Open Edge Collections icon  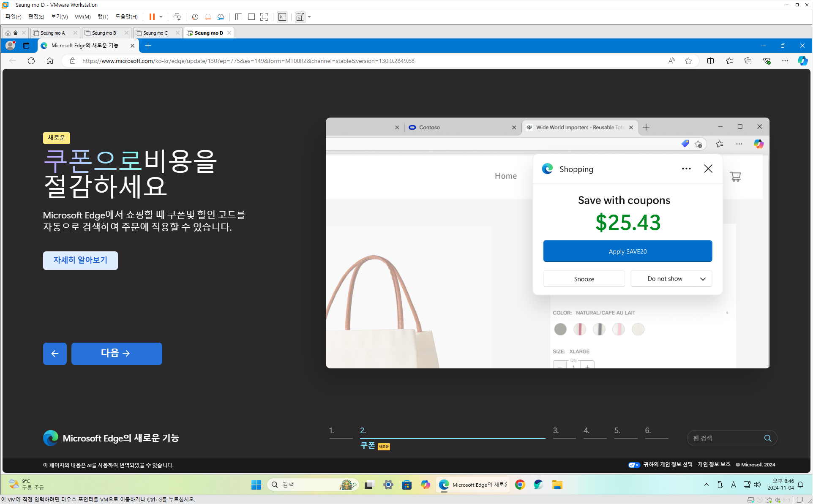point(748,61)
